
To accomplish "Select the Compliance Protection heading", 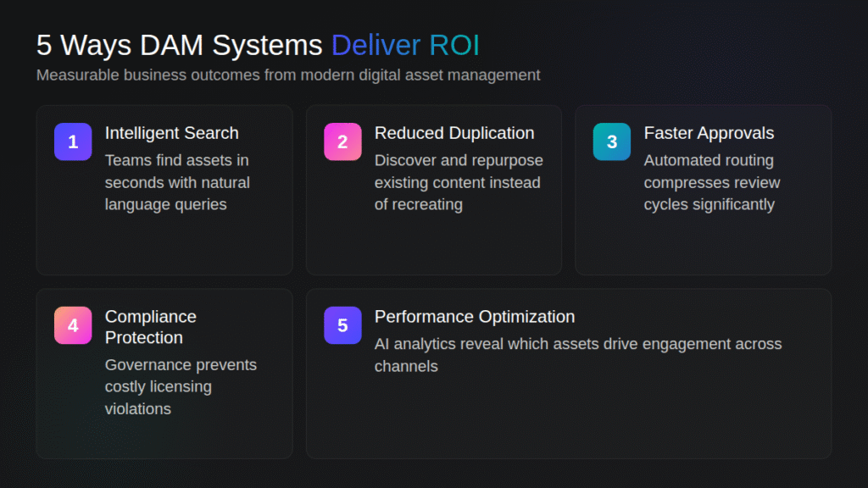I will coord(150,326).
